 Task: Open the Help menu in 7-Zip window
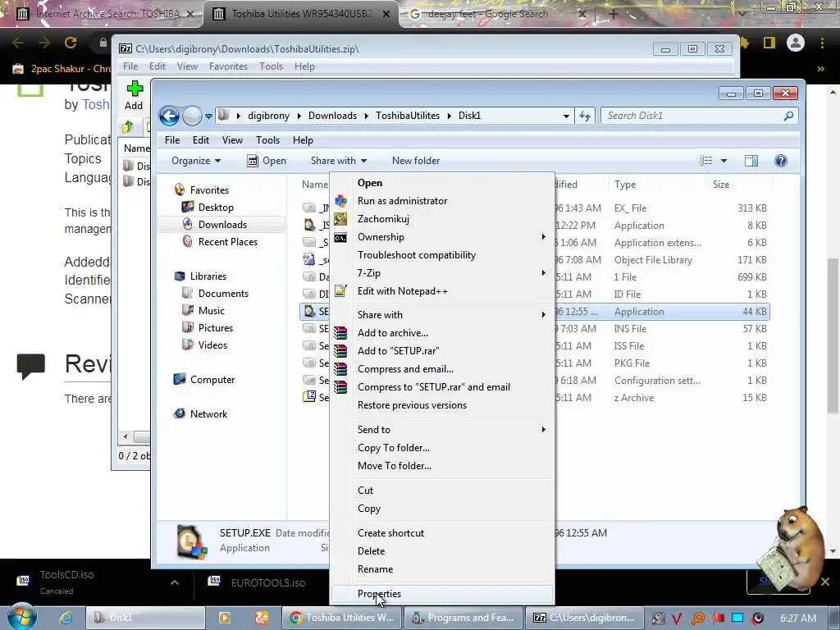point(304,66)
